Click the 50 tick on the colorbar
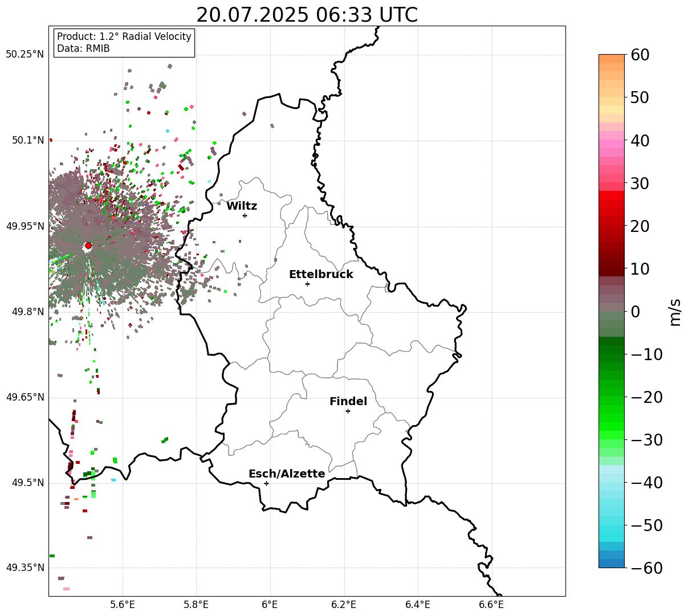688x616 pixels. [640, 97]
